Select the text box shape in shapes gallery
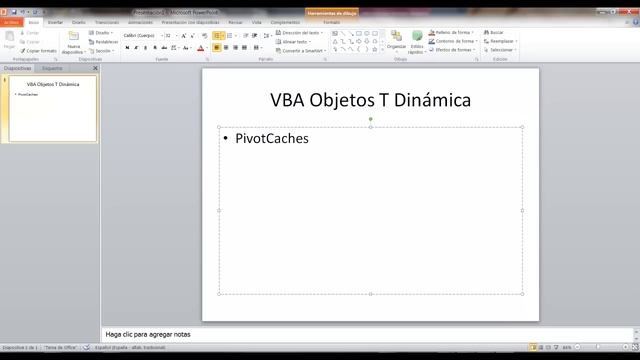Viewport: 640px width, 360px height. (335, 33)
